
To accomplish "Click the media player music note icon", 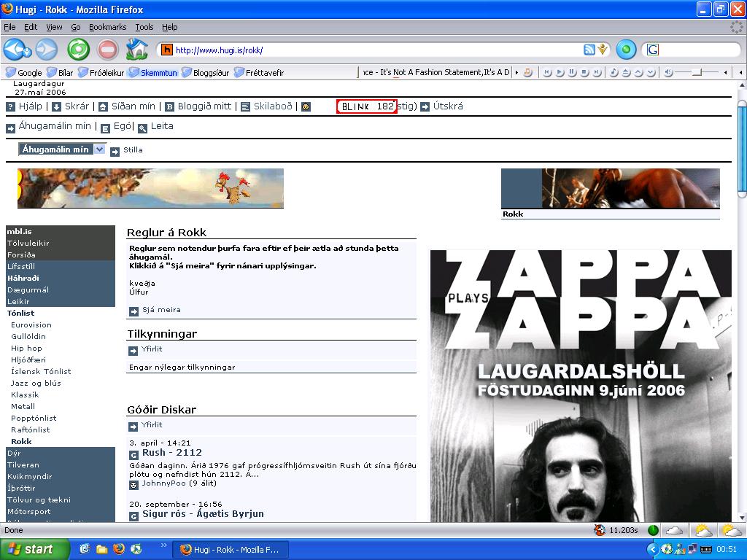I will point(528,72).
